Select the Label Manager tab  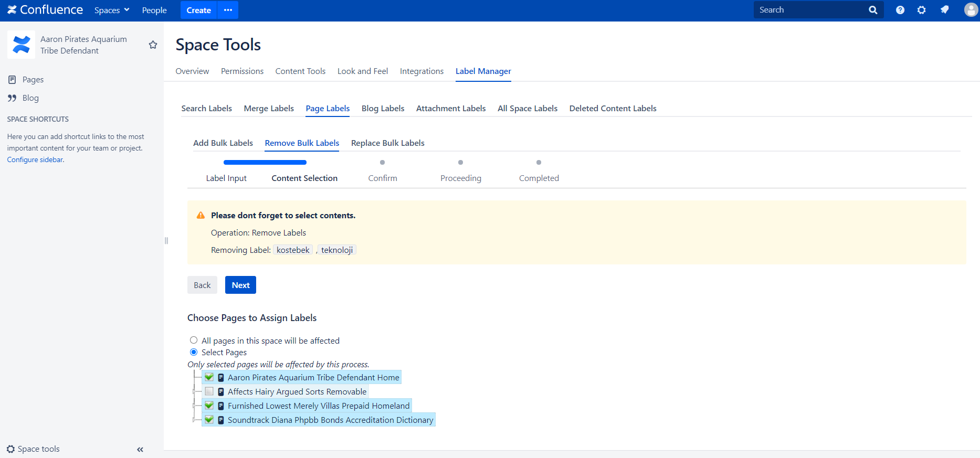(x=483, y=71)
